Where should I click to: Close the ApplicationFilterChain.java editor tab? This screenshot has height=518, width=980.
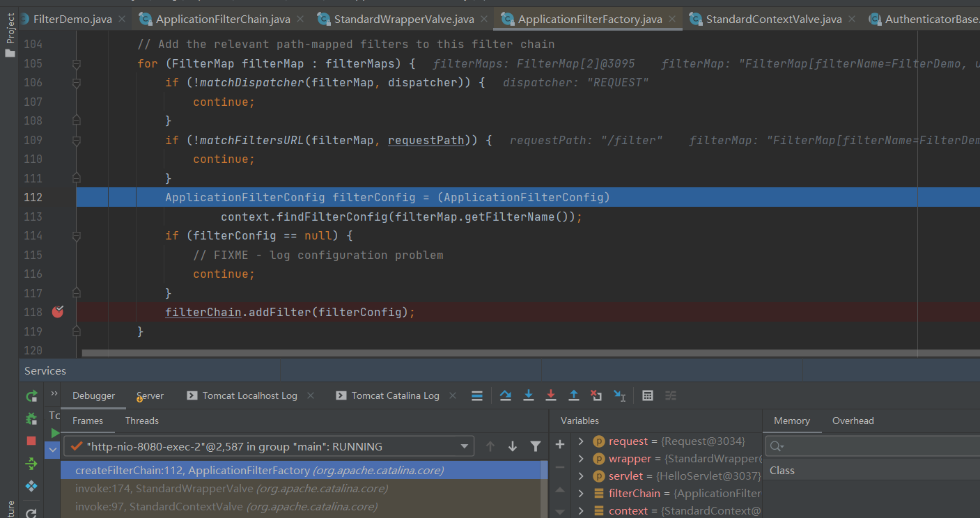coord(301,19)
